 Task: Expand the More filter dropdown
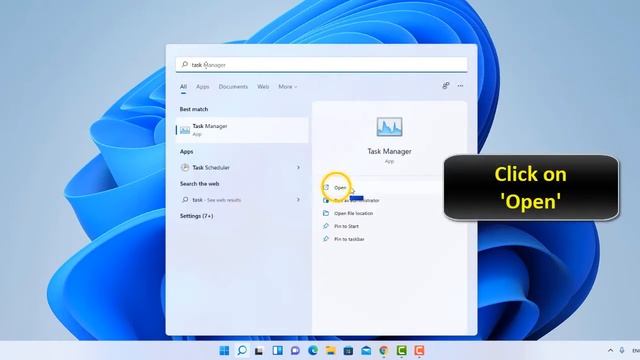[x=288, y=87]
